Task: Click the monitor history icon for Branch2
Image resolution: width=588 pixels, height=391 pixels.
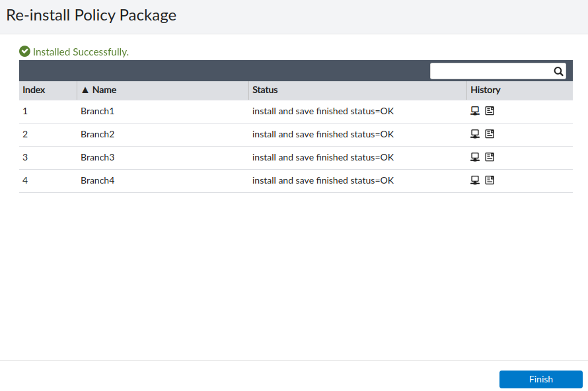Action: (475, 134)
